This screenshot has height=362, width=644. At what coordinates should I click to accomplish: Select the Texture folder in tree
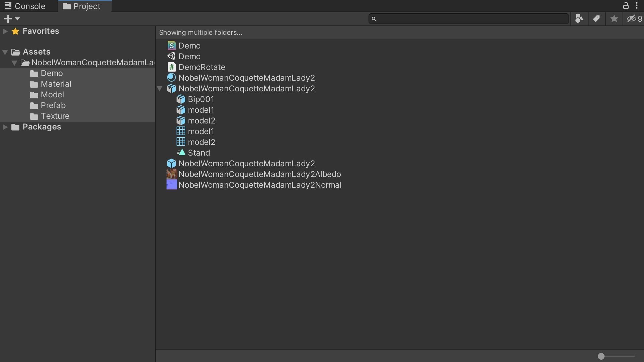pos(55,116)
